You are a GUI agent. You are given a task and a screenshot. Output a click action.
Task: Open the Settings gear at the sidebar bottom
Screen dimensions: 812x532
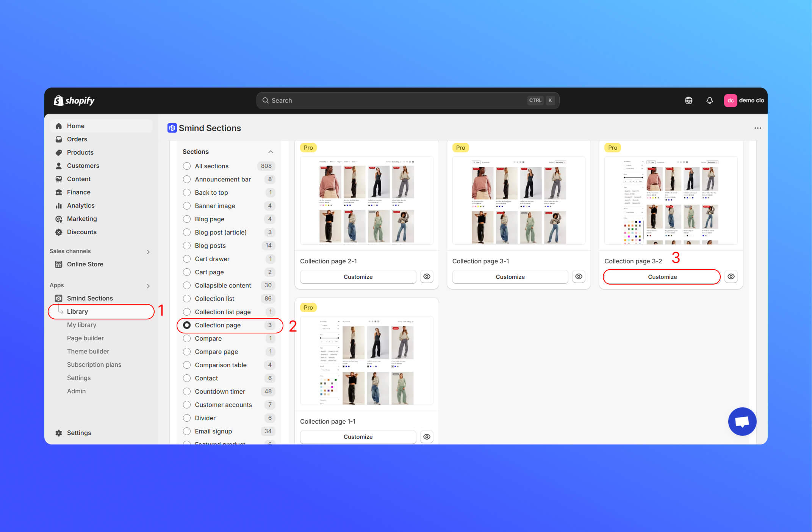(59, 433)
